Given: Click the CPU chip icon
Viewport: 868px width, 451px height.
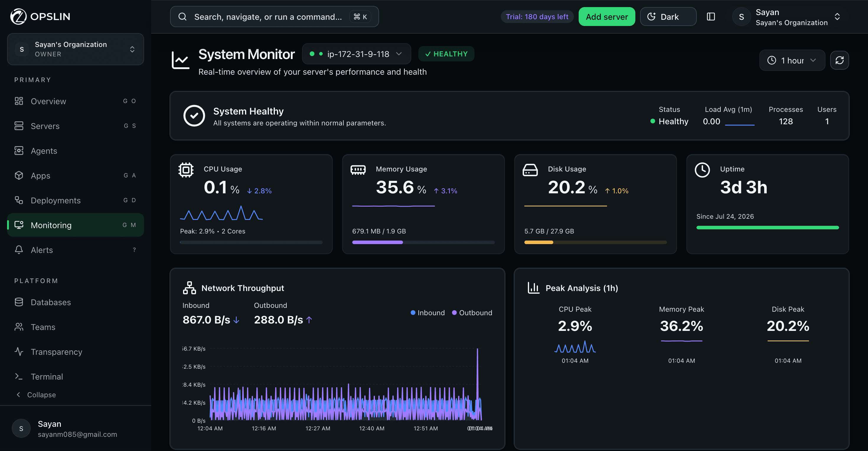Looking at the screenshot, I should coord(186,170).
